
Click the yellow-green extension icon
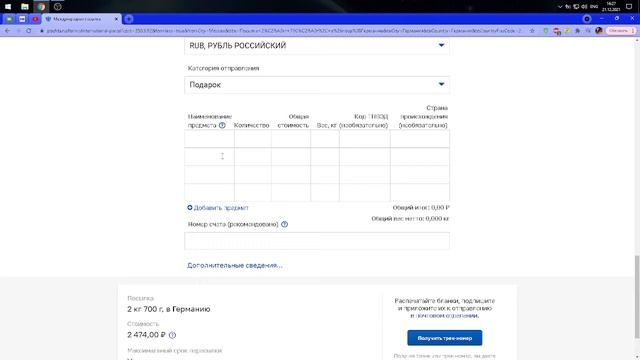(568, 31)
